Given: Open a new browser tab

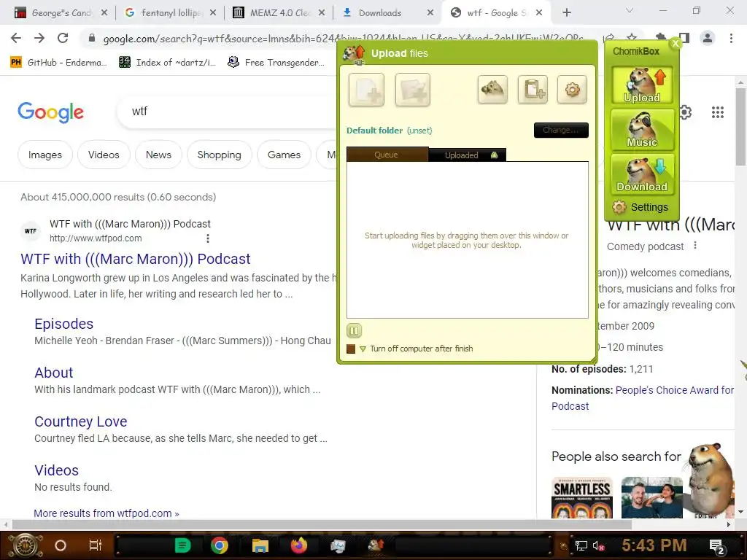Looking at the screenshot, I should [x=566, y=13].
